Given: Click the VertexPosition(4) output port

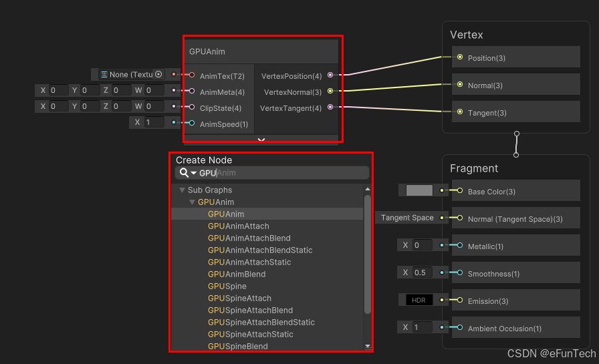Looking at the screenshot, I should pyautogui.click(x=330, y=75).
